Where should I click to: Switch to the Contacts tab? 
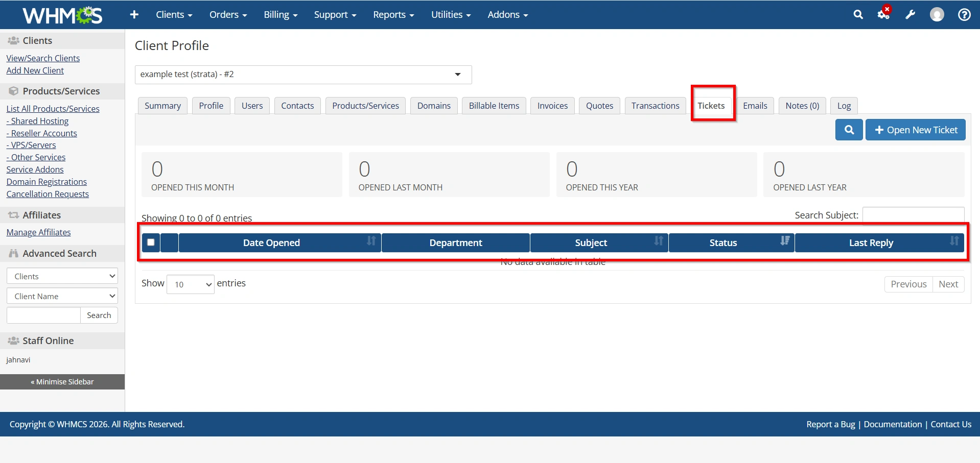(297, 106)
